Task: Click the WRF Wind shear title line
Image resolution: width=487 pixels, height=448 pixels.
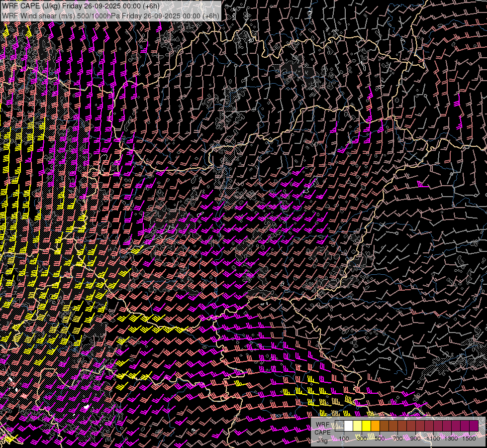Action: (x=110, y=15)
